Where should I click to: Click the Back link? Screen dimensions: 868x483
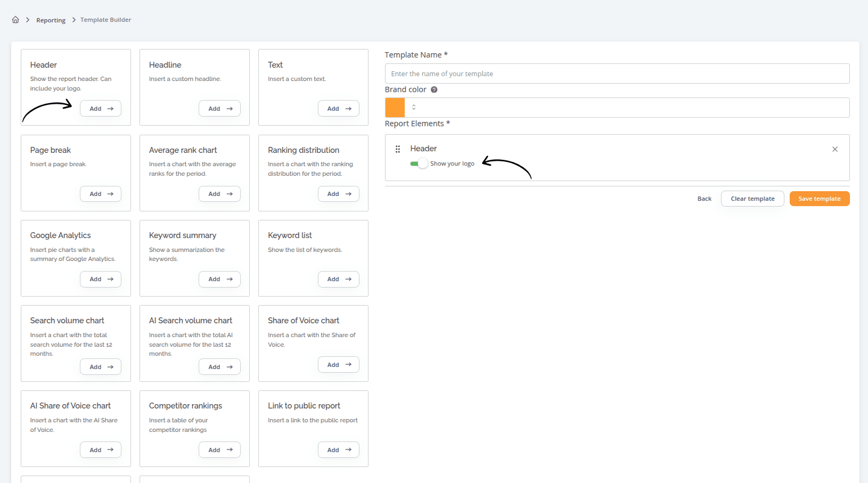(705, 199)
